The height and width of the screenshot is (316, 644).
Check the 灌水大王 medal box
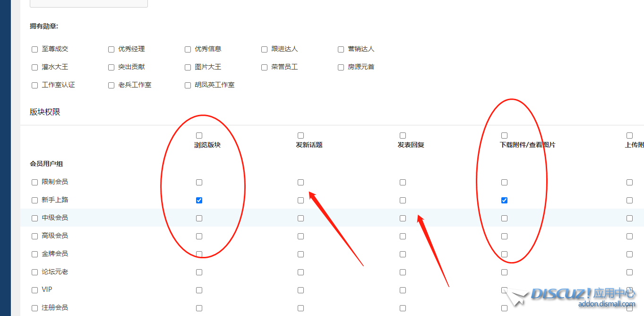tap(34, 67)
